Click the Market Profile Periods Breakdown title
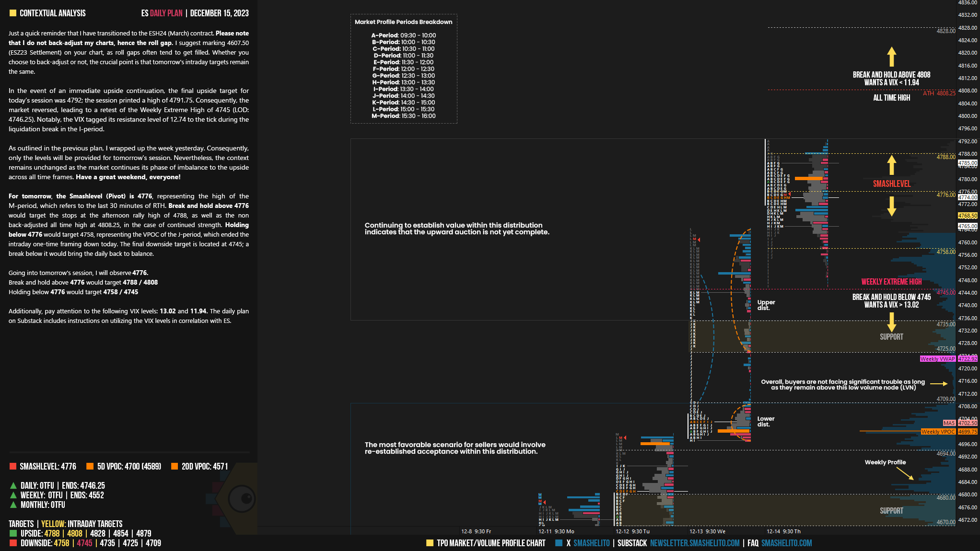980x551 pixels. [403, 22]
